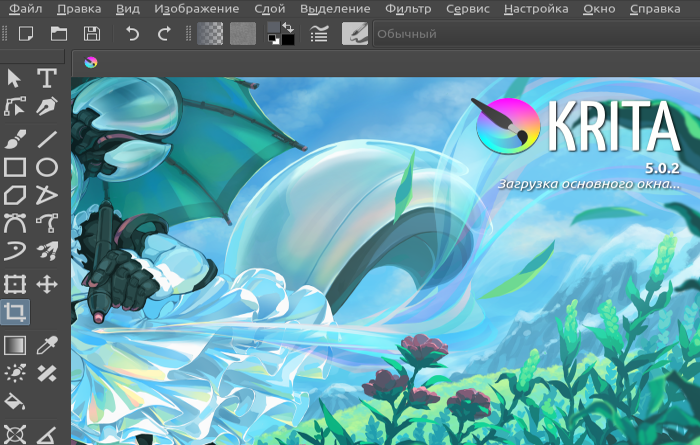This screenshot has height=445, width=700.
Task: Save the current document
Action: click(92, 33)
